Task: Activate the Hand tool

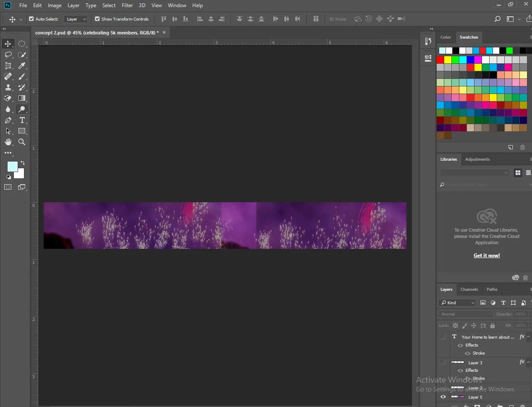Action: pos(8,142)
